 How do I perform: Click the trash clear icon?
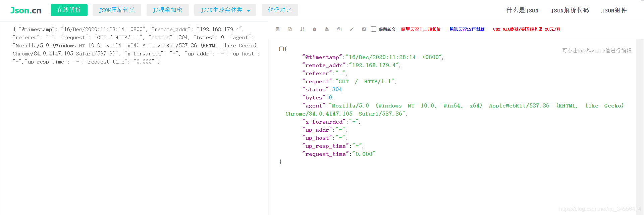coord(315,29)
